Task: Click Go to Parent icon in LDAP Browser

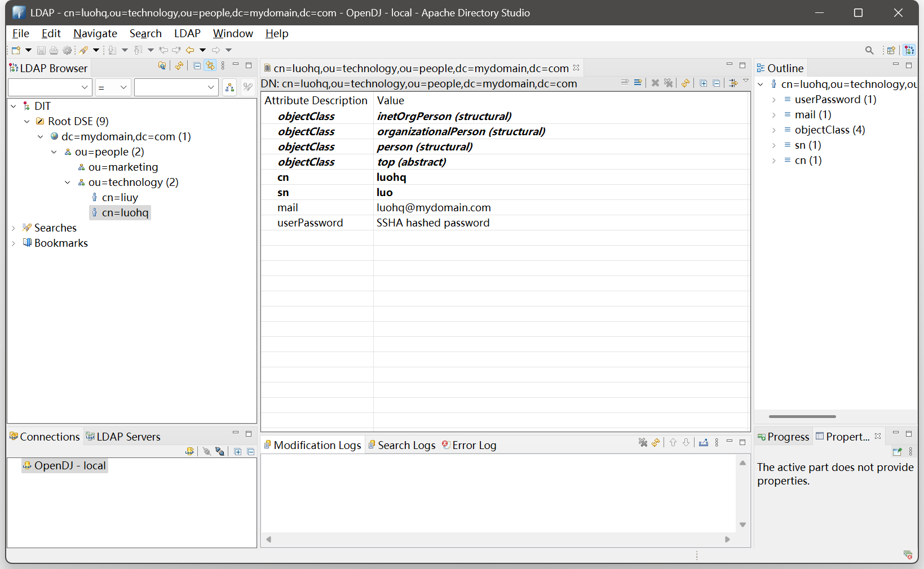Action: [162, 65]
